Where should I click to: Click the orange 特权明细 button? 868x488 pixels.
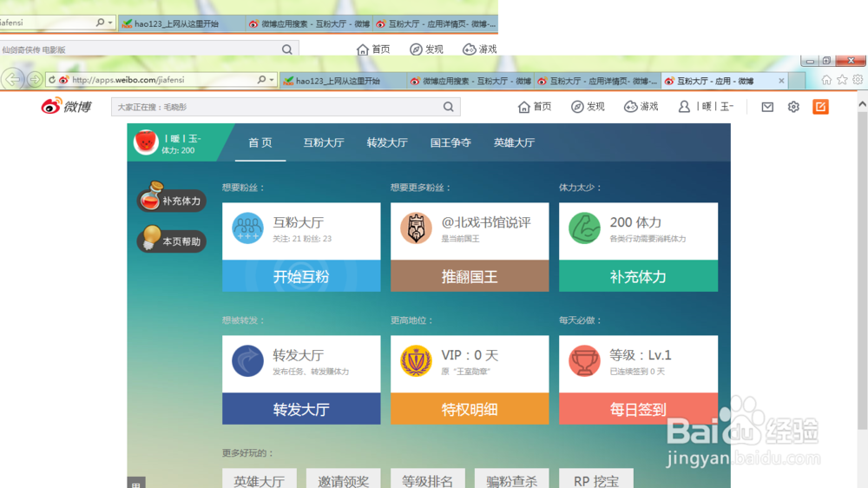(x=470, y=409)
